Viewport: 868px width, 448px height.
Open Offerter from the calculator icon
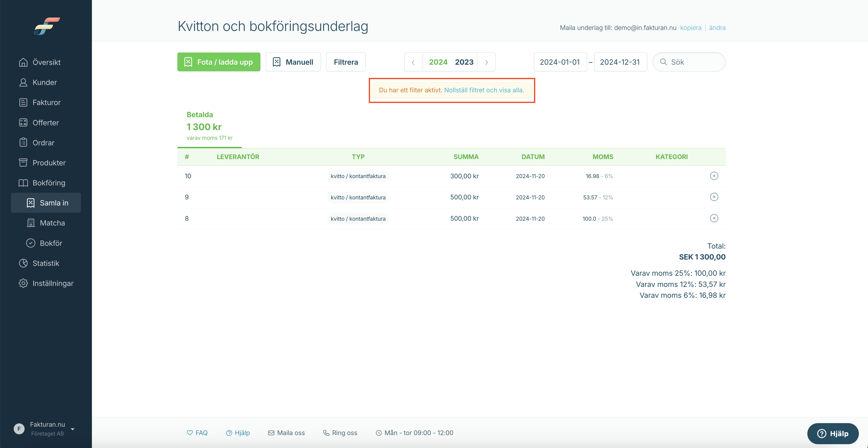click(x=23, y=123)
